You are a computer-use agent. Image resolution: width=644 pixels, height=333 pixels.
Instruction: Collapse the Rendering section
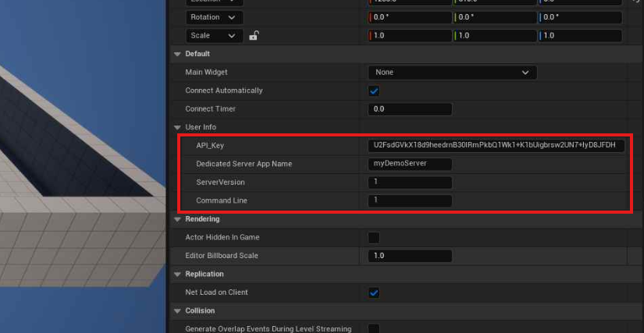point(177,219)
